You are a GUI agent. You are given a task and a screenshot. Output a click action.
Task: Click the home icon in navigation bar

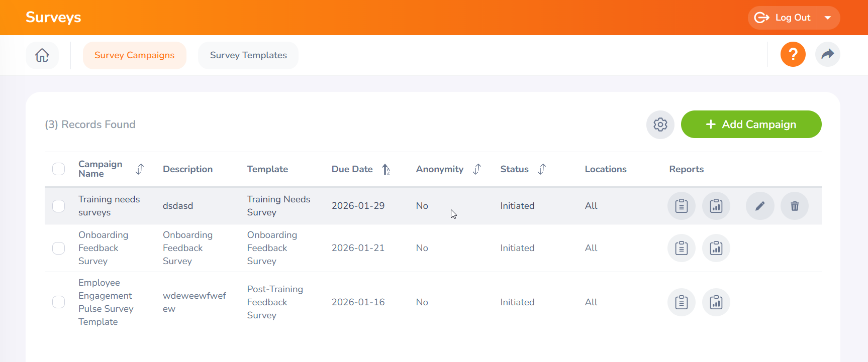[x=42, y=55]
